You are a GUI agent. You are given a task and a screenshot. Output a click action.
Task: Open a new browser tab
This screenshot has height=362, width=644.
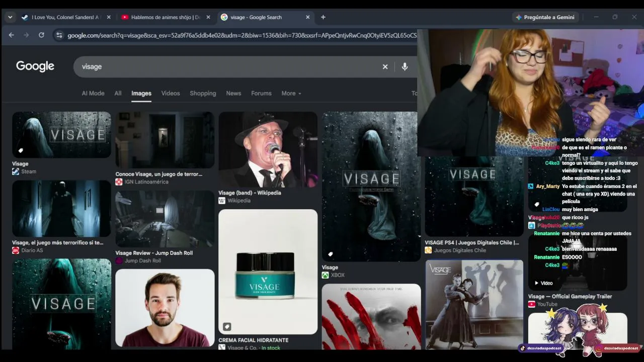coord(323,17)
